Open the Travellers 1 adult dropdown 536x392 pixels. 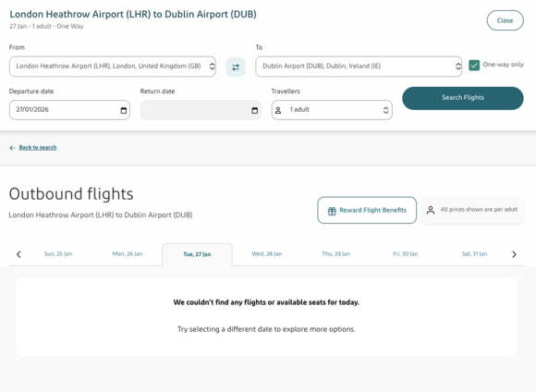click(332, 110)
